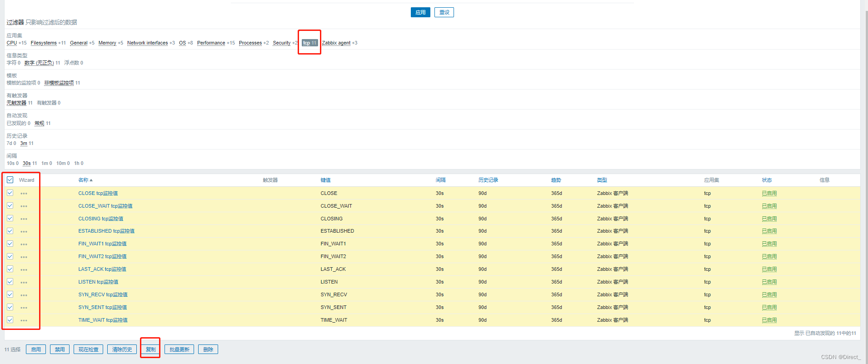Sort items by 间隔 column header
The image size is (868, 364).
pos(440,180)
